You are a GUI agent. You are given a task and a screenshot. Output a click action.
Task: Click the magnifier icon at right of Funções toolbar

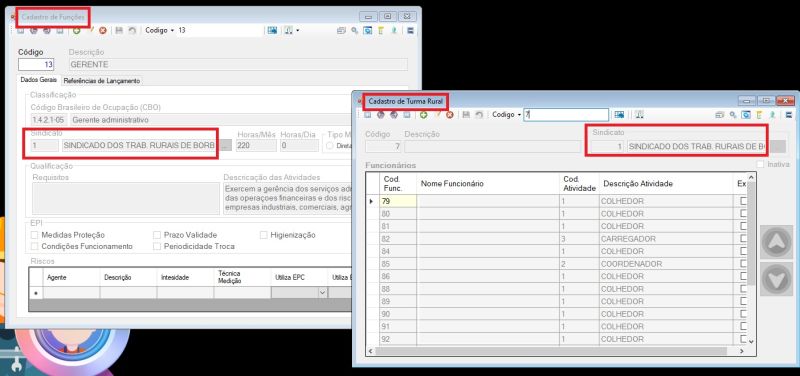coord(354,31)
